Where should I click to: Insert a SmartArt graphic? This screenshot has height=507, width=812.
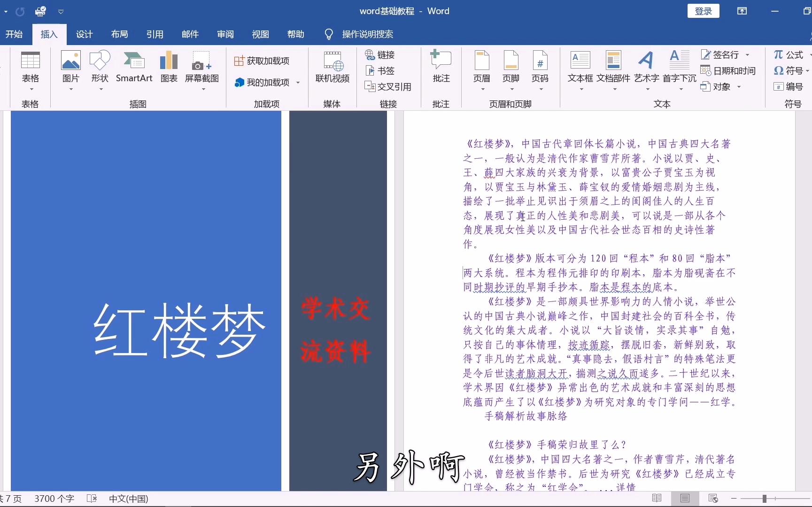coord(134,68)
